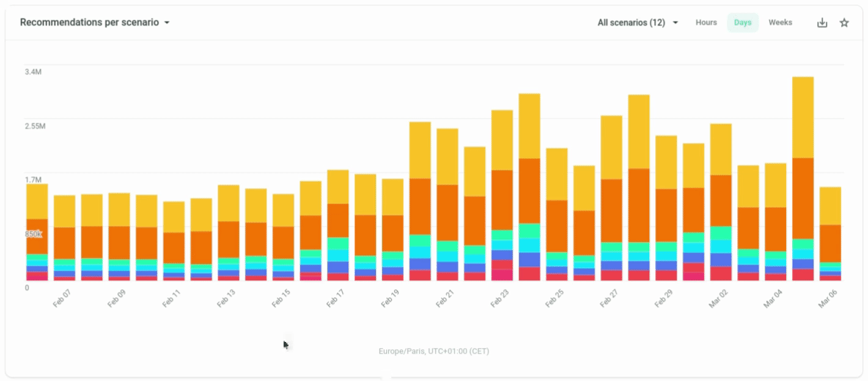Expand All scenarios (12) filter dropdown

tap(638, 23)
